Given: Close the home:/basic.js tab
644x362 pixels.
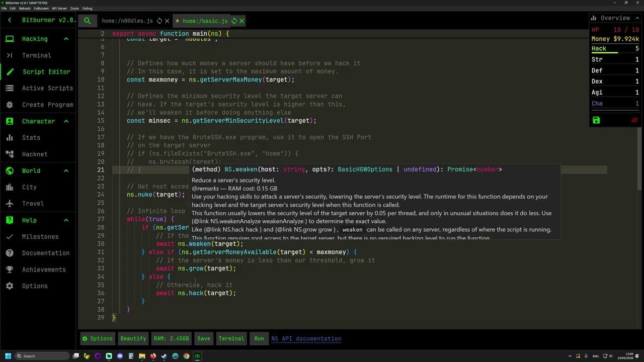Looking at the screenshot, I should coord(242,21).
